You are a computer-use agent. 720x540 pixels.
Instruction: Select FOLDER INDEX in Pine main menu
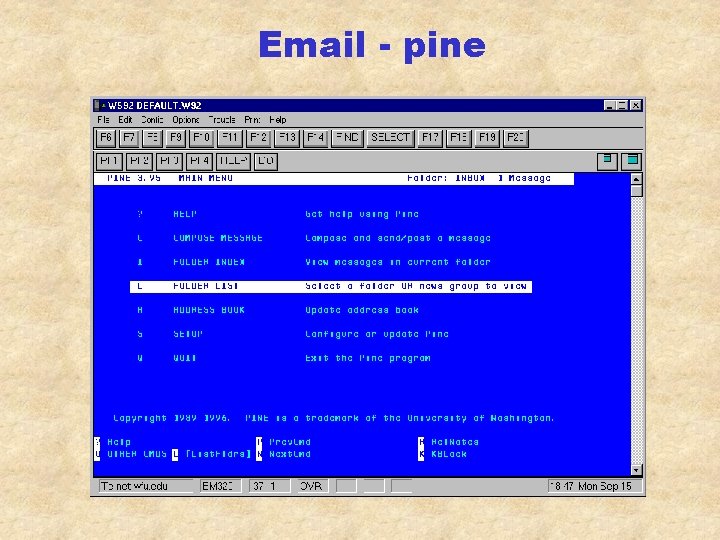pyautogui.click(x=209, y=262)
